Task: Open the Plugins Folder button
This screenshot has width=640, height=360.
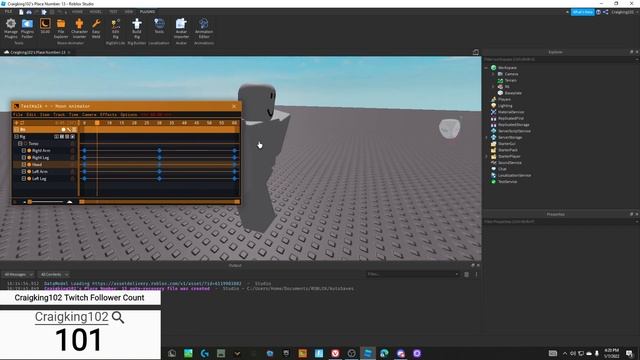Action: click(x=27, y=28)
